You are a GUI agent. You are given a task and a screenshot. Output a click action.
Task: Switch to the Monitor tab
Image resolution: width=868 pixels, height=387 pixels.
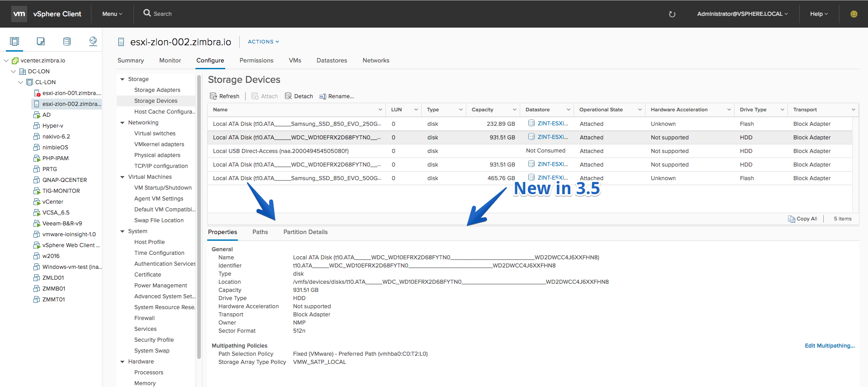coord(170,61)
